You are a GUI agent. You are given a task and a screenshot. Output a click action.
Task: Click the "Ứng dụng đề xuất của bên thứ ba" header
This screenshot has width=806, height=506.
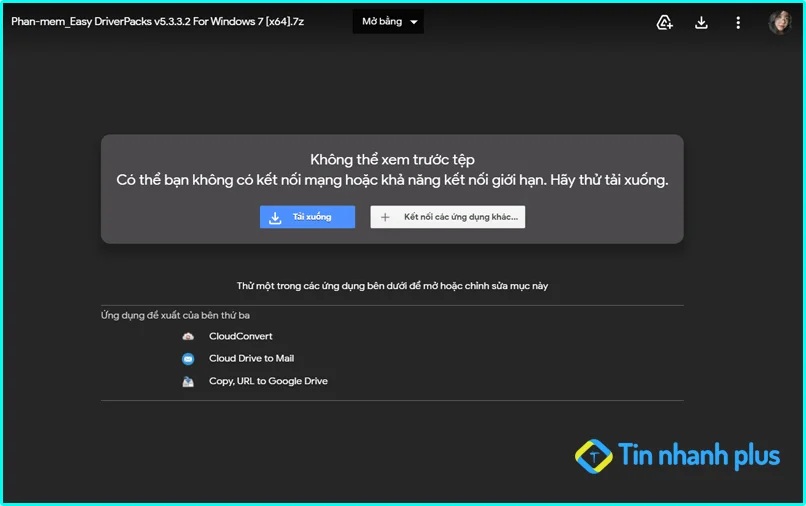coord(175,316)
